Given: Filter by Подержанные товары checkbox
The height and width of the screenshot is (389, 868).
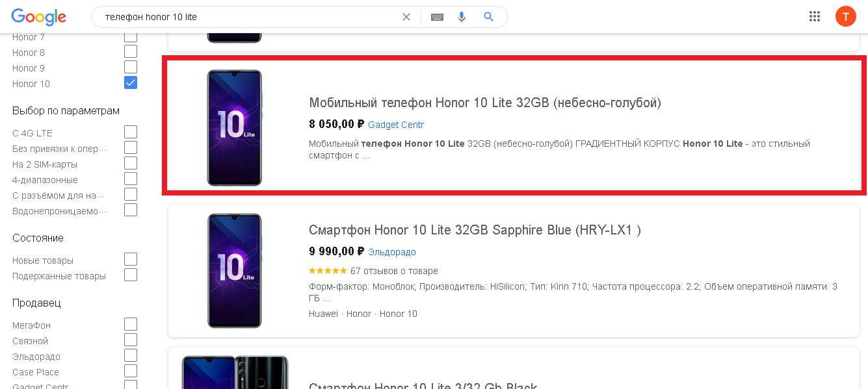Looking at the screenshot, I should pos(131,275).
